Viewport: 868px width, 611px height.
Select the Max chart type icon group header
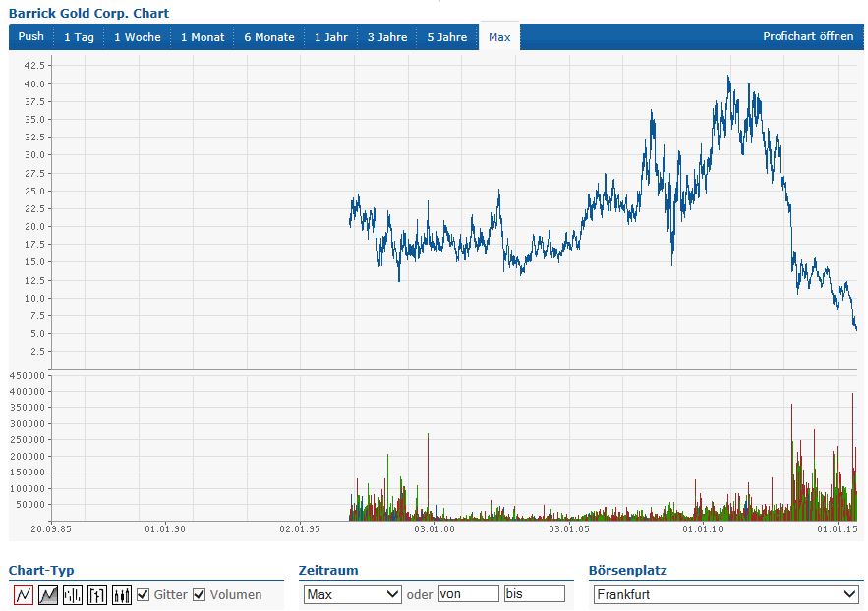click(498, 37)
